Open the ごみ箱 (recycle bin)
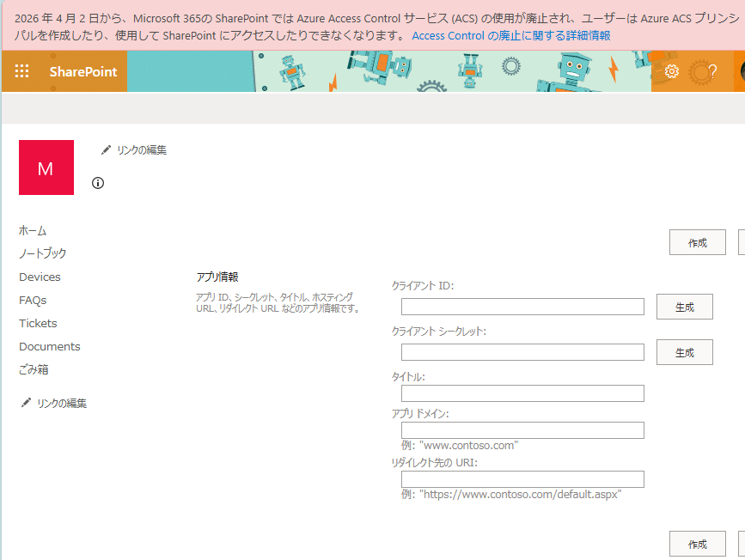The height and width of the screenshot is (560, 745). [x=35, y=369]
